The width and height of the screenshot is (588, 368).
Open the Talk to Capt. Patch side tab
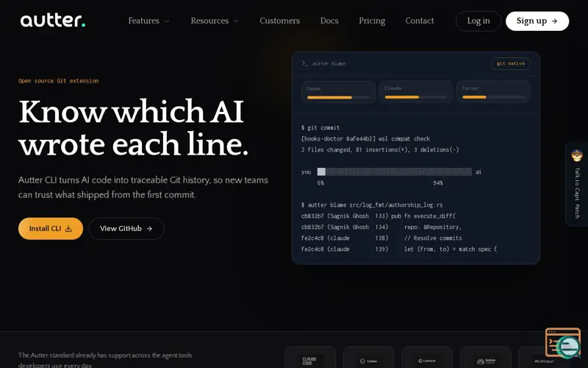click(x=577, y=184)
